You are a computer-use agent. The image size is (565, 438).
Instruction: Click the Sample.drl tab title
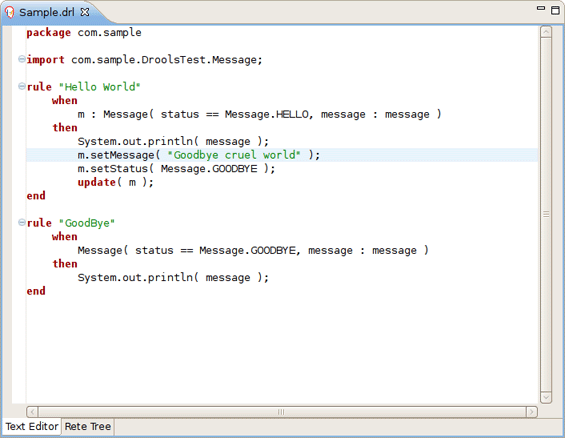(x=46, y=12)
